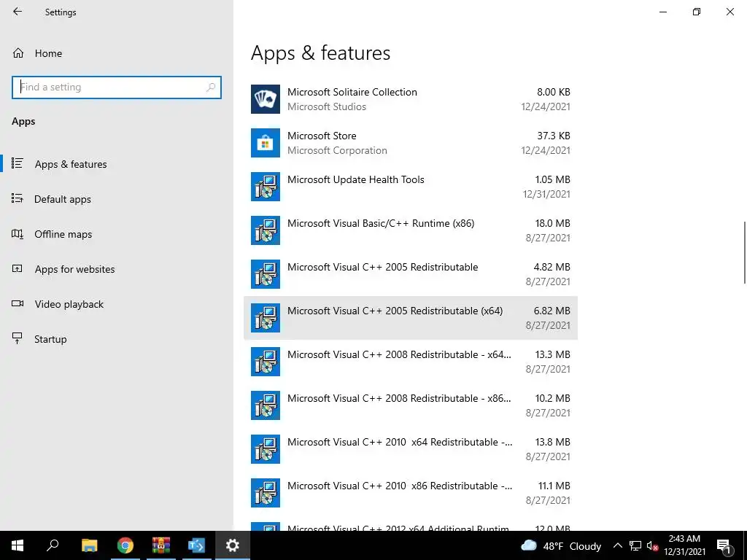This screenshot has width=747, height=560.
Task: Click the Visual C++ 2010 x86 Redistributable icon
Action: [x=266, y=494]
